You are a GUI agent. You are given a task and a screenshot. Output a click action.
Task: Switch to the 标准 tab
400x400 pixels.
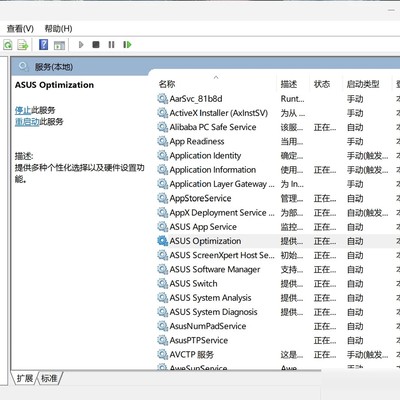(49, 378)
